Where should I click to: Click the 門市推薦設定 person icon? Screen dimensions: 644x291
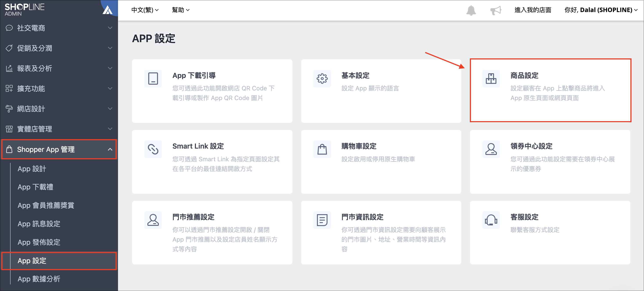(153, 220)
